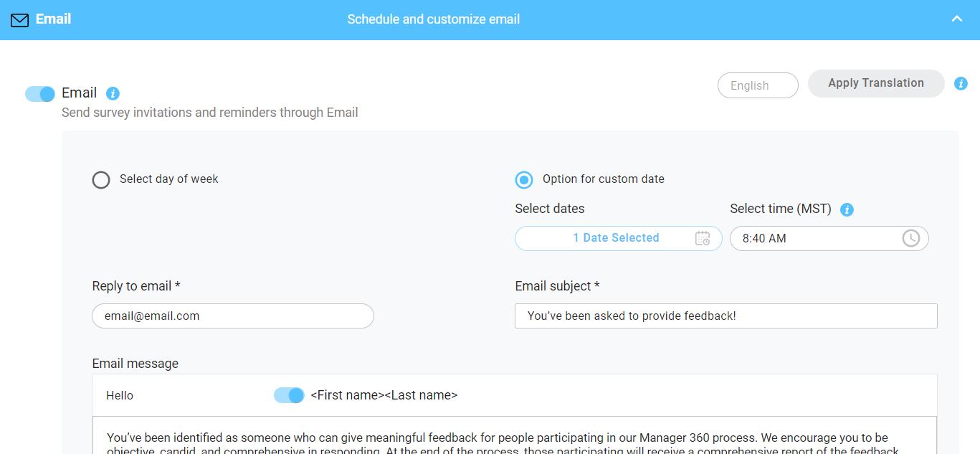Open the English language dropdown
Viewport: 980px width, 454px height.
[758, 85]
